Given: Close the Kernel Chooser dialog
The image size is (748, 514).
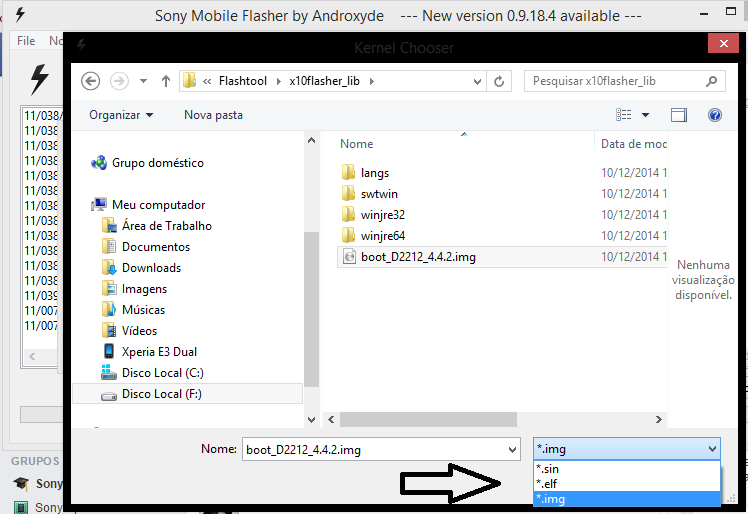Looking at the screenshot, I should tap(724, 43).
